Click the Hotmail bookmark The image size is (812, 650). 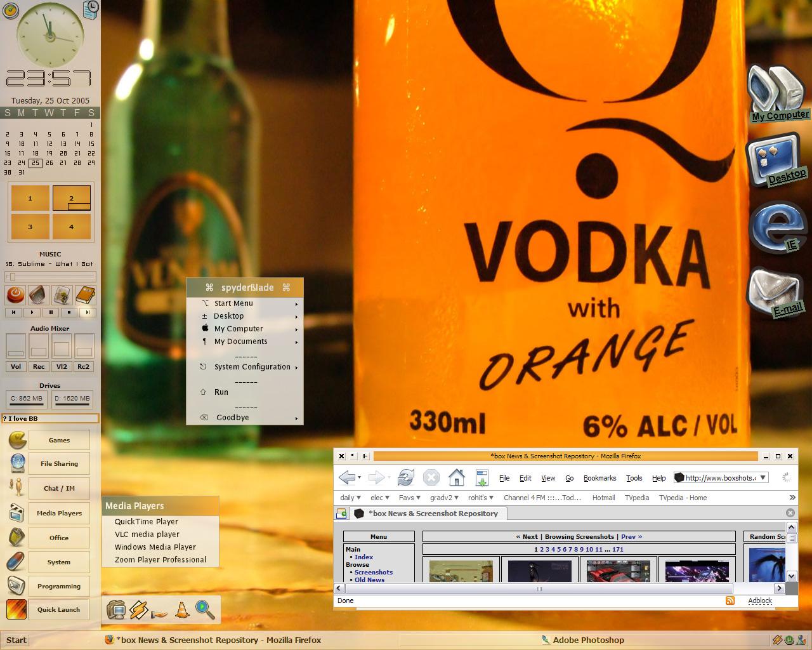(603, 498)
